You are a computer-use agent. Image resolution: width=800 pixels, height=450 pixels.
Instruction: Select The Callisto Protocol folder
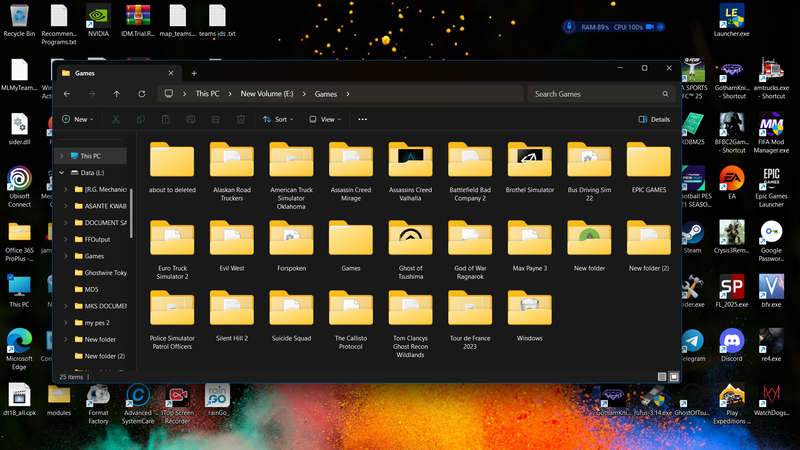(x=351, y=320)
